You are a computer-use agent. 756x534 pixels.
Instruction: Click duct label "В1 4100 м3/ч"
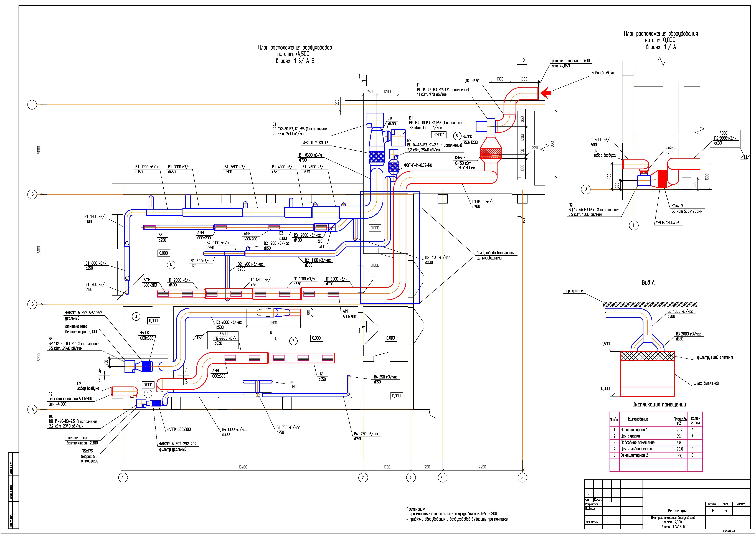pyautogui.click(x=283, y=167)
